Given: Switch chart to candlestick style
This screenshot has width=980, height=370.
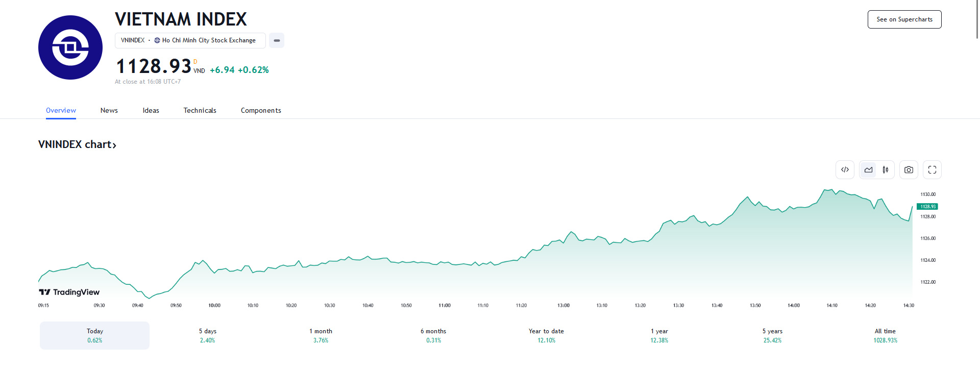Looking at the screenshot, I should pyautogui.click(x=886, y=170).
